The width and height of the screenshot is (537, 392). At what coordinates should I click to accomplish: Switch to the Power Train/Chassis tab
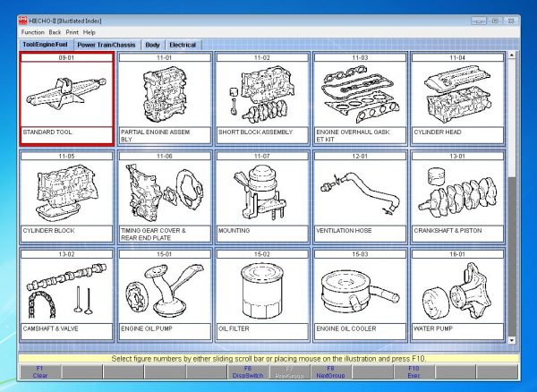(107, 45)
